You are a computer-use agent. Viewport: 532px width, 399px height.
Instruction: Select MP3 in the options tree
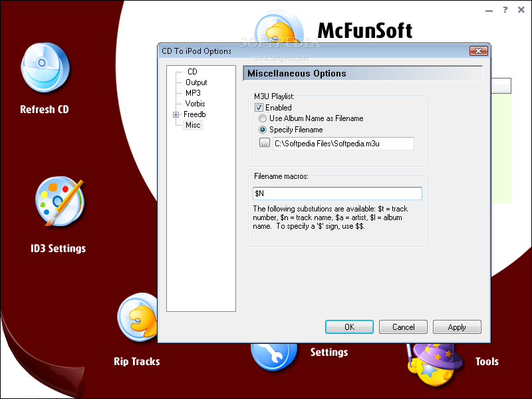[193, 93]
